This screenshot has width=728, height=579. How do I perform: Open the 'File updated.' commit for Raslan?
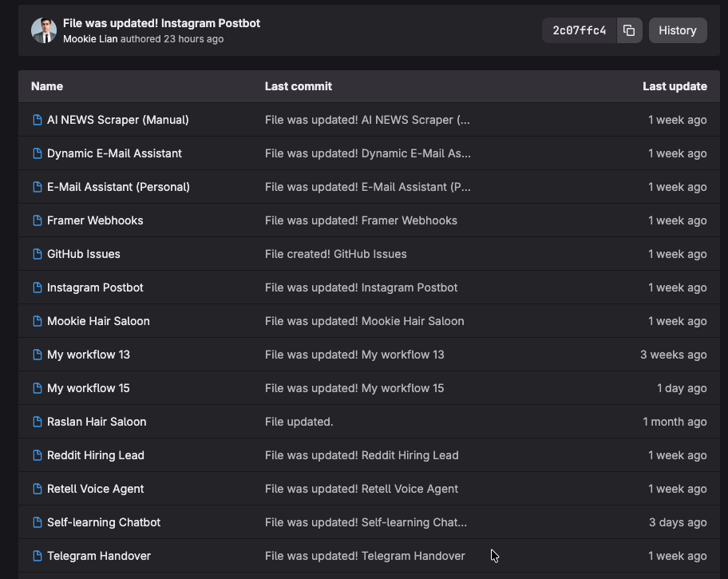pos(299,422)
